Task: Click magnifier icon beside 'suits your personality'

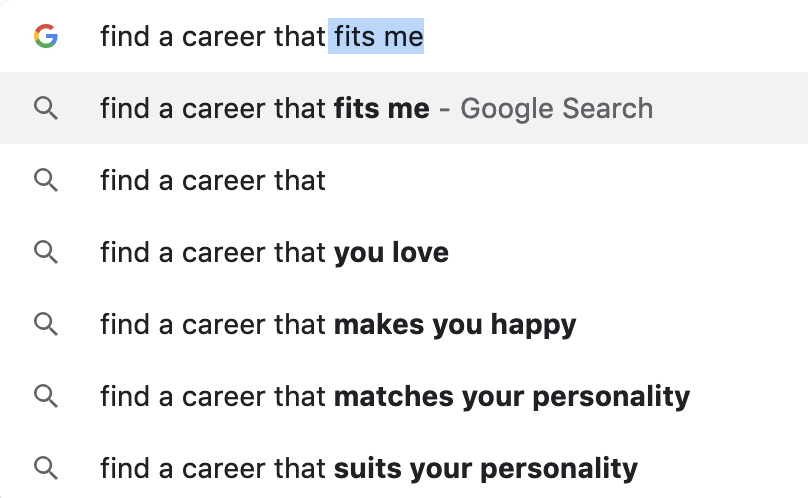Action: coord(46,469)
